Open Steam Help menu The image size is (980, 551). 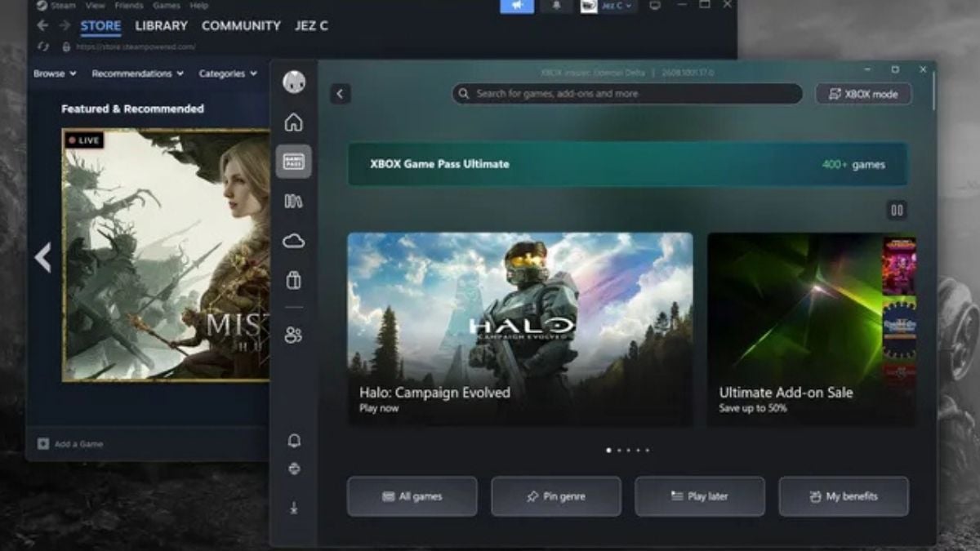coord(198,5)
